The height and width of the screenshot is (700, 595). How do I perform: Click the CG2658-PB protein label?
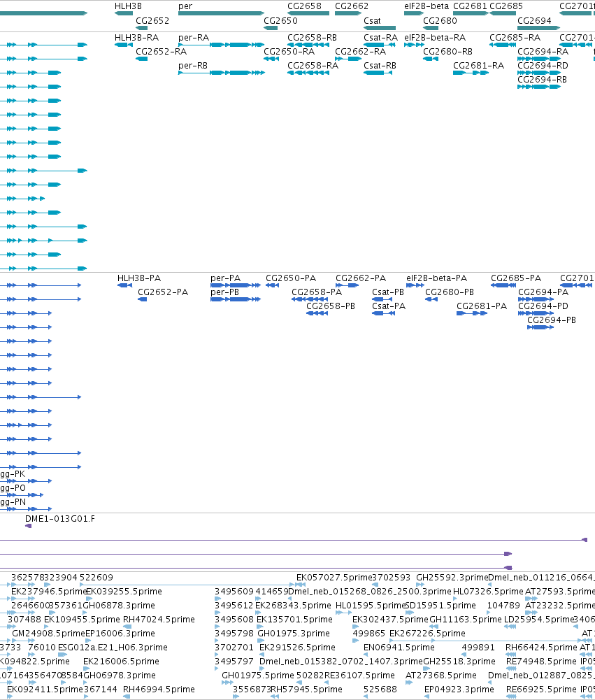pos(331,306)
